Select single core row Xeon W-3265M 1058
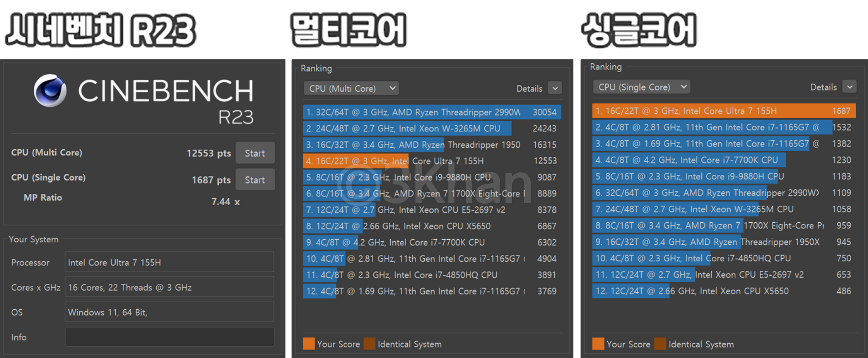Image resolution: width=868 pixels, height=358 pixels. 724,209
